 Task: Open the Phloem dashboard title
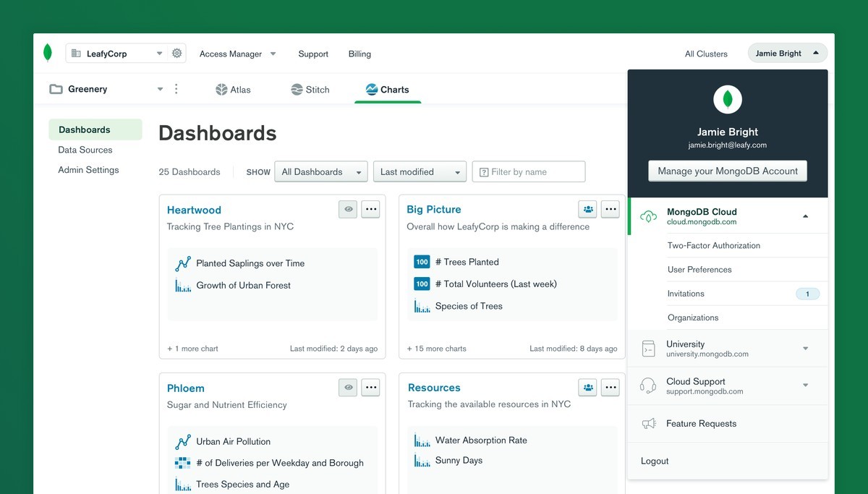pos(186,388)
